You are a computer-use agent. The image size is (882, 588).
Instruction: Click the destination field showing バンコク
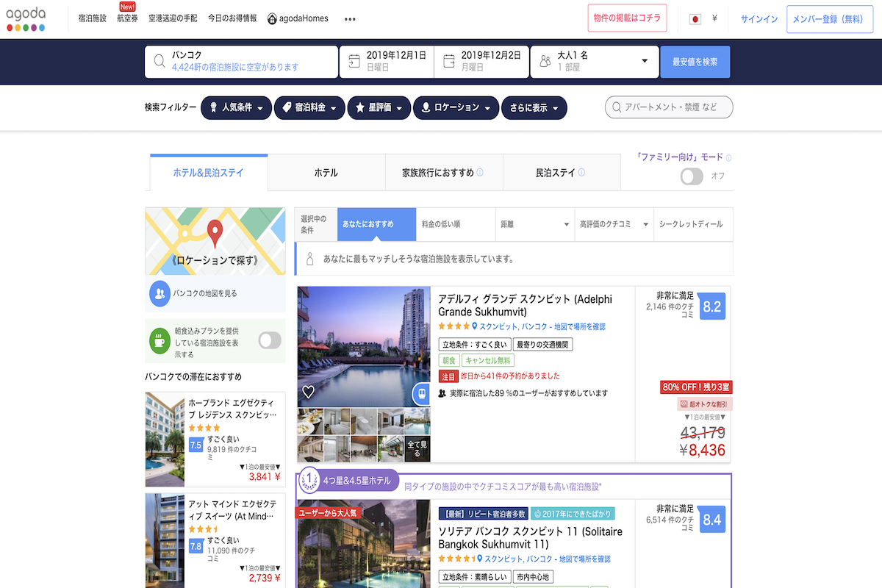[242, 61]
